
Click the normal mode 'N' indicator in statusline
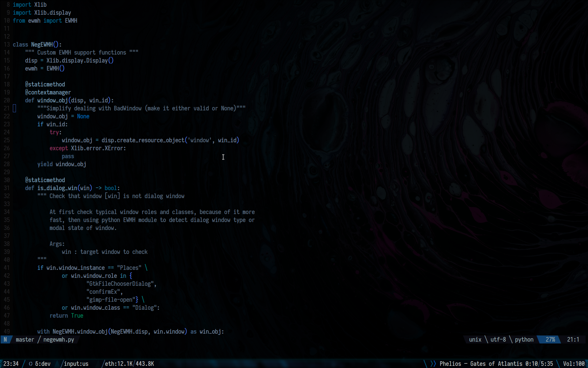point(5,339)
